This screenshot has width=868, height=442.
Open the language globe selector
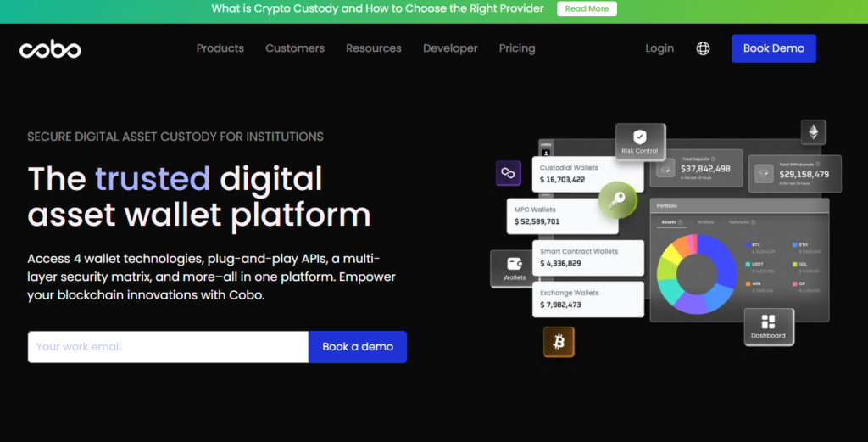pyautogui.click(x=703, y=48)
